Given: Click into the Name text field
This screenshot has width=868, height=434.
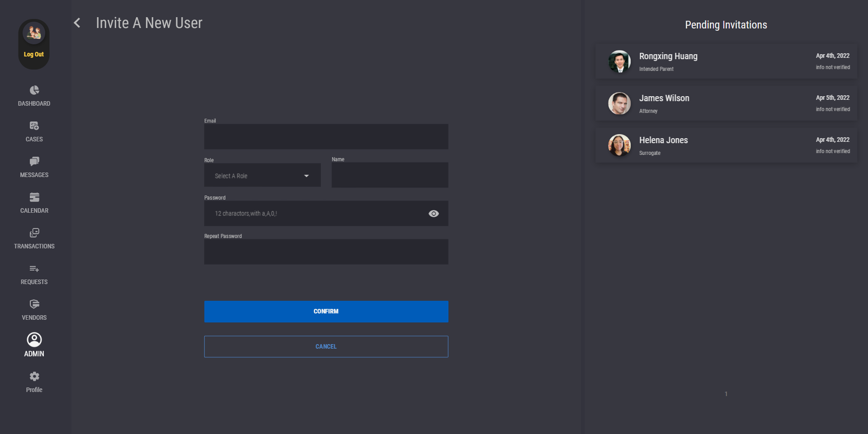Looking at the screenshot, I should pyautogui.click(x=390, y=175).
